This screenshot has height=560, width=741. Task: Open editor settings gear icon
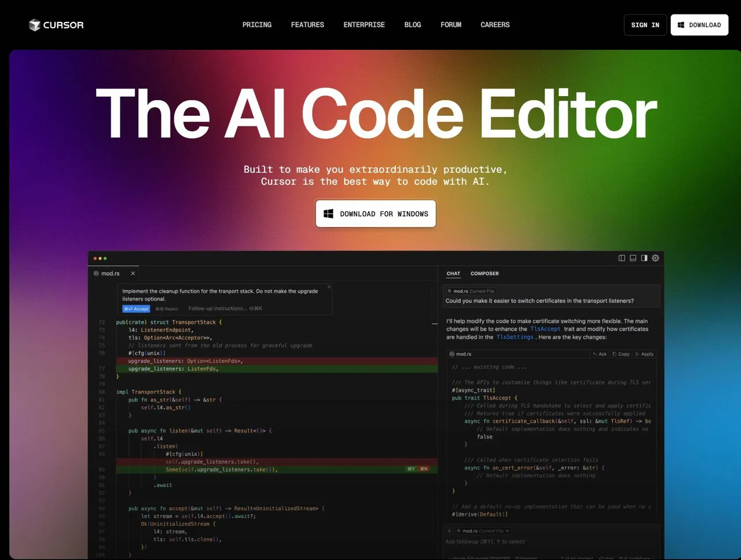point(655,258)
